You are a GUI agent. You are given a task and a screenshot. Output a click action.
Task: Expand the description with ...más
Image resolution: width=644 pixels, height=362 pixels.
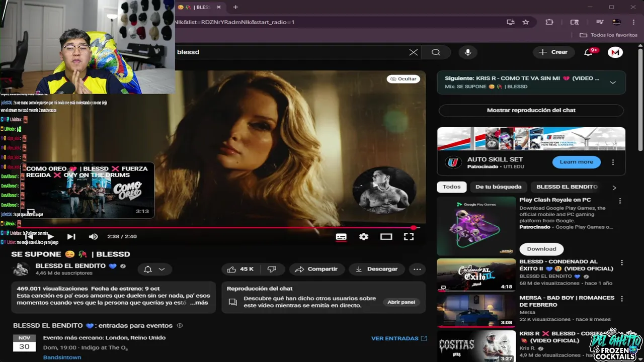tap(199, 303)
